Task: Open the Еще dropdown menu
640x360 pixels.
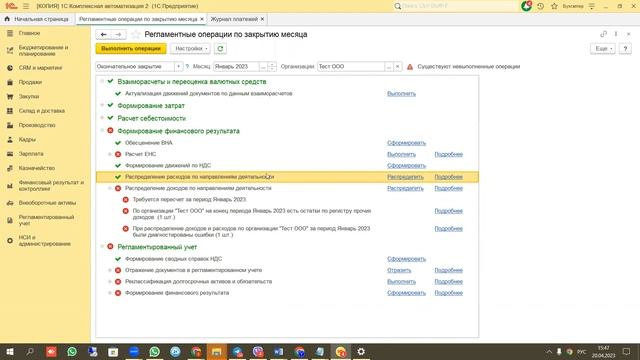Action: [x=603, y=49]
